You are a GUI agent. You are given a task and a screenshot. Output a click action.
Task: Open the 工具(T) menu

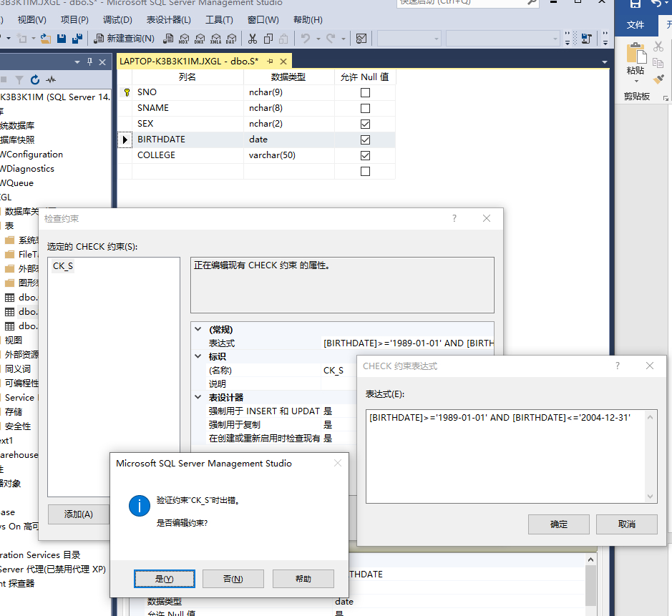[219, 20]
